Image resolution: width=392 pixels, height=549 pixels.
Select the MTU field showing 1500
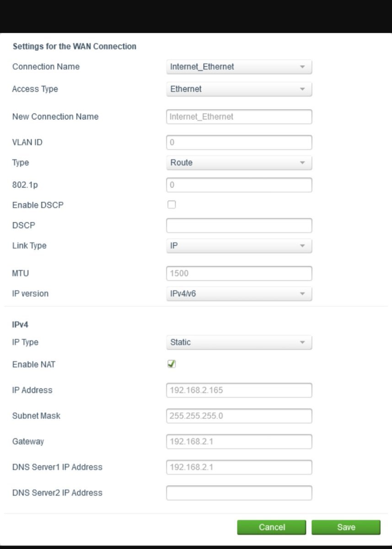239,274
